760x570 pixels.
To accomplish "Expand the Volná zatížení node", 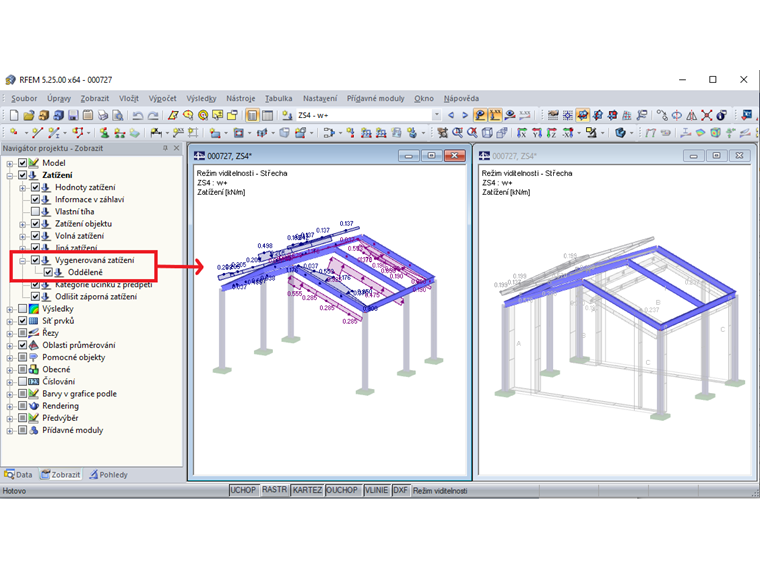I will [x=22, y=236].
